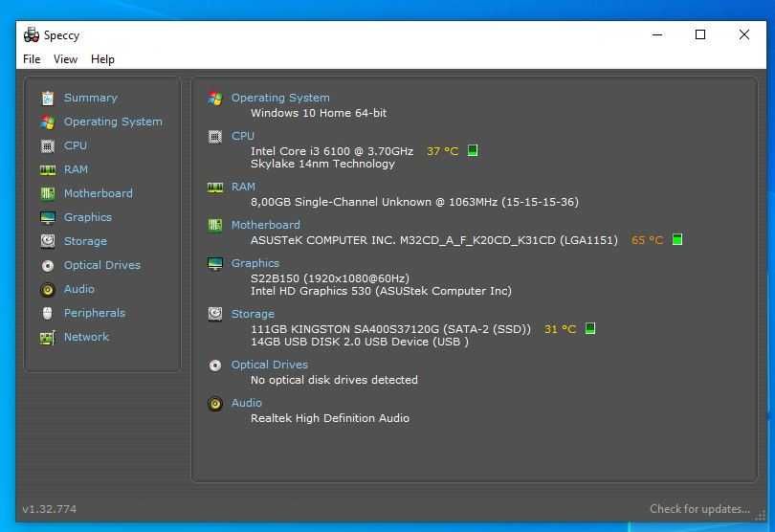Select Audio in the sidebar
The height and width of the screenshot is (532, 775).
(x=79, y=289)
